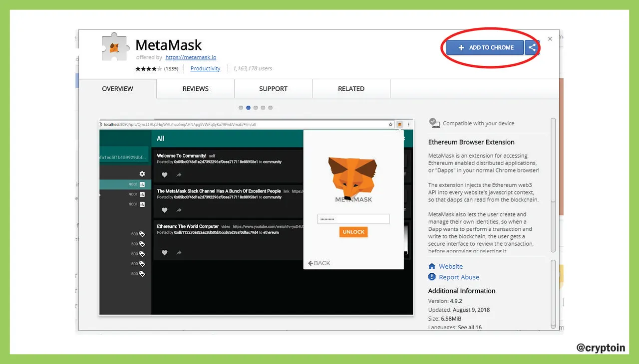Click the house icon beside Website
639x364 pixels.
(432, 266)
